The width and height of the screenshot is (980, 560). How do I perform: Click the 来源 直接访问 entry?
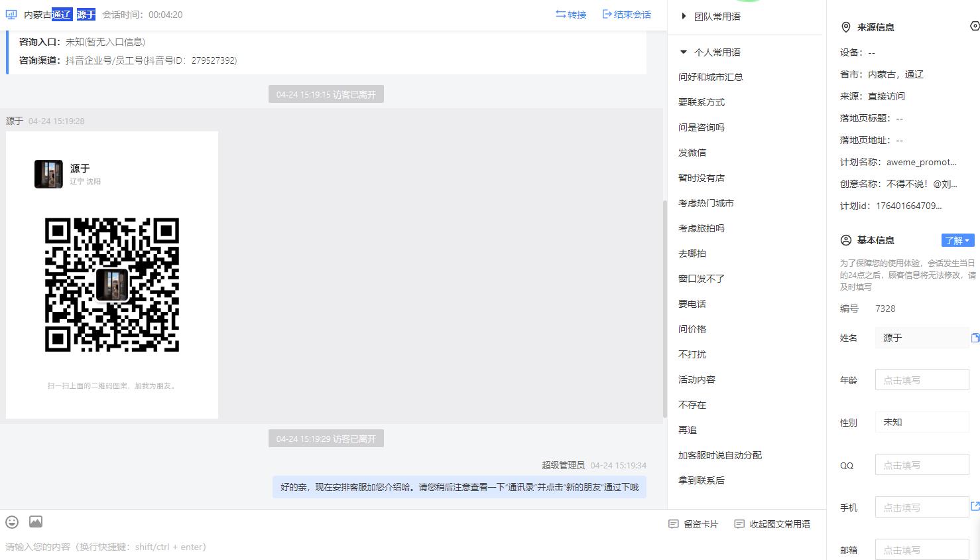873,96
